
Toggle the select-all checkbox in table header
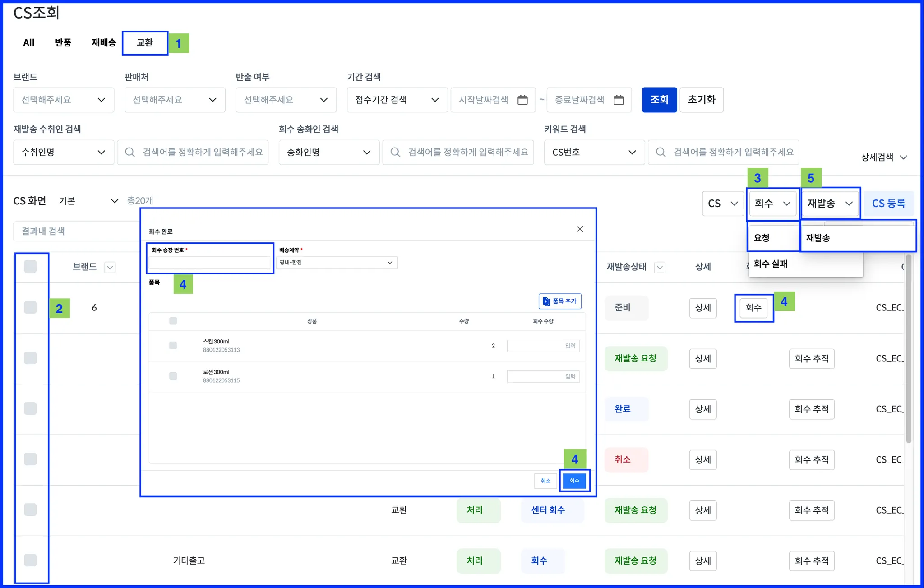click(30, 266)
